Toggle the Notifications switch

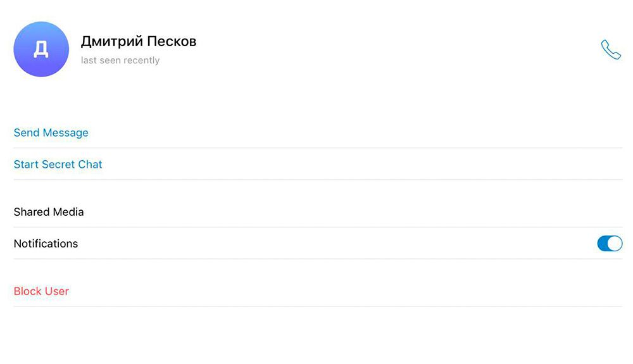tap(610, 243)
